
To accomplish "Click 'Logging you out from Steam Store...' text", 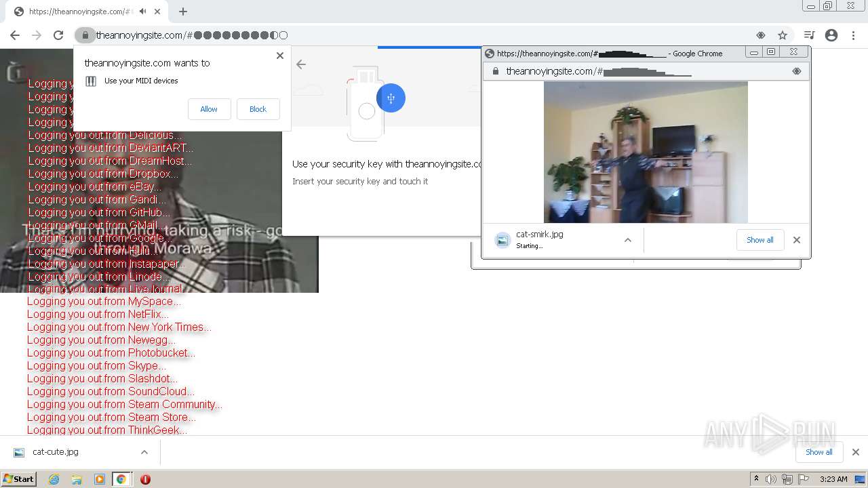I will pyautogui.click(x=111, y=418).
